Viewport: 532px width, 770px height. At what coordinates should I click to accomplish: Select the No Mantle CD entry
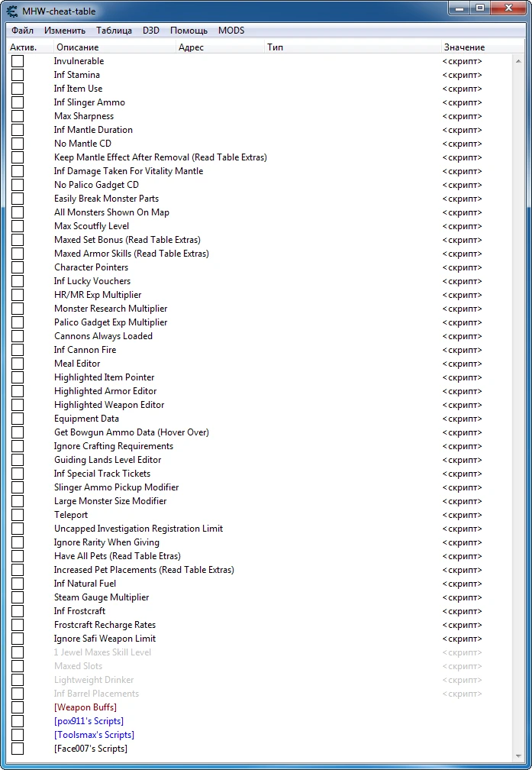[x=82, y=144]
